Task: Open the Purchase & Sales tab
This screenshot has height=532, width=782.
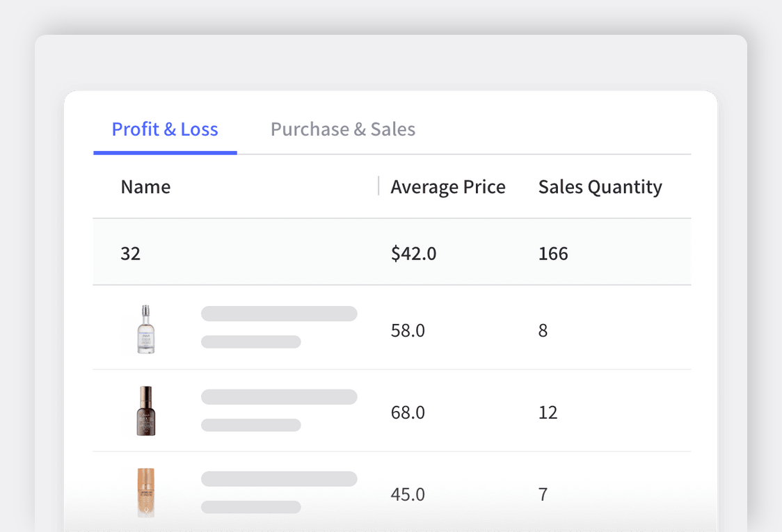Action: click(x=342, y=129)
